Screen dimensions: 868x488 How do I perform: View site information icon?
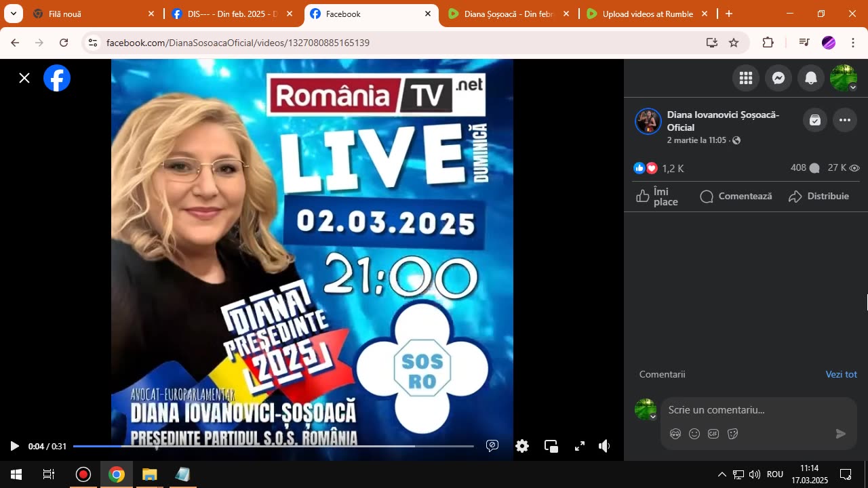click(93, 43)
